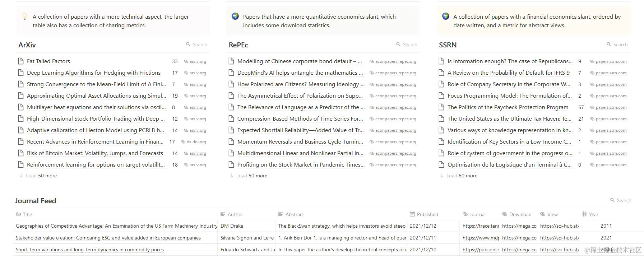Open Identification of Key Sectors paper
This screenshot has width=644, height=256.
[509, 142]
